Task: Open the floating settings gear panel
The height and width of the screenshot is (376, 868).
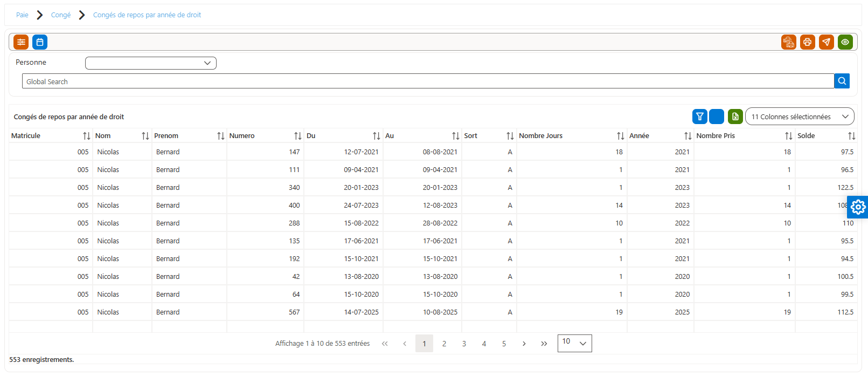Action: pos(858,207)
